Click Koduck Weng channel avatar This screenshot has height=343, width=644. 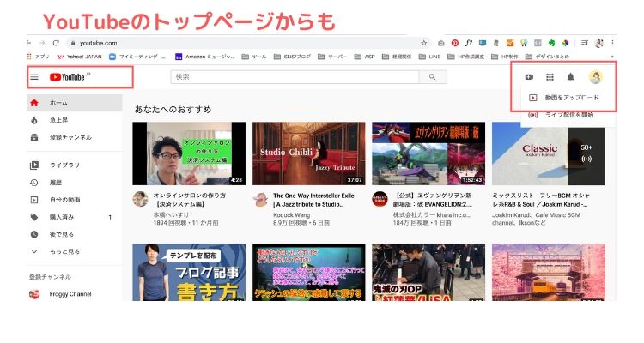pos(260,199)
